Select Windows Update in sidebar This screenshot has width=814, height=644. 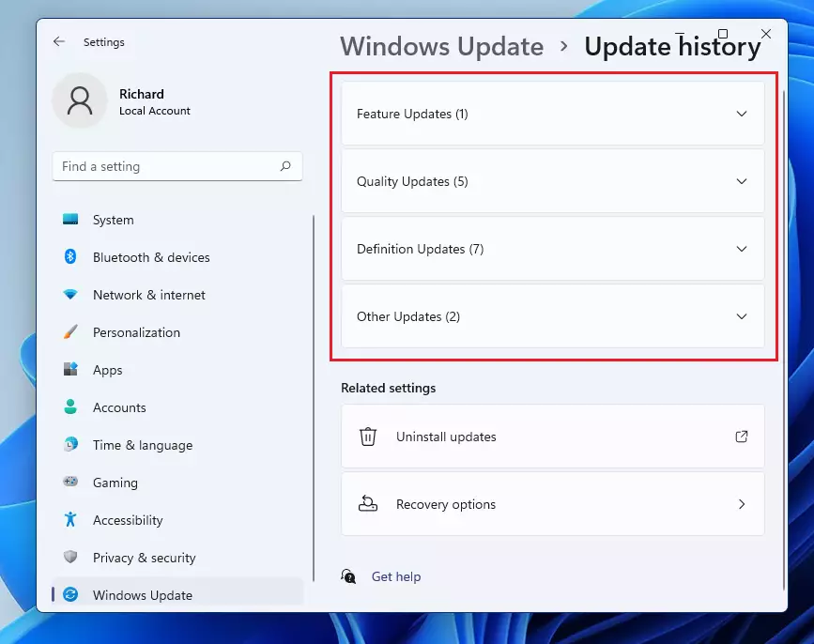(x=177, y=592)
